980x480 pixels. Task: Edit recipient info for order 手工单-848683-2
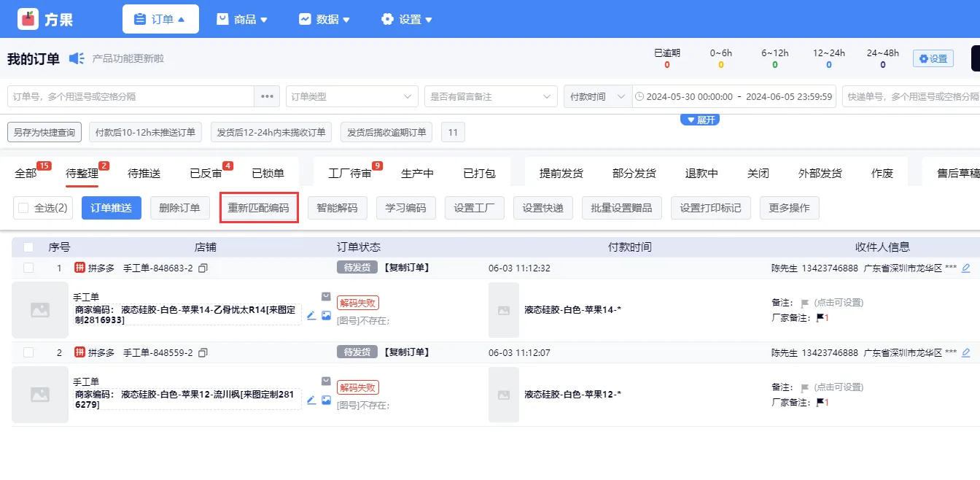click(x=966, y=268)
